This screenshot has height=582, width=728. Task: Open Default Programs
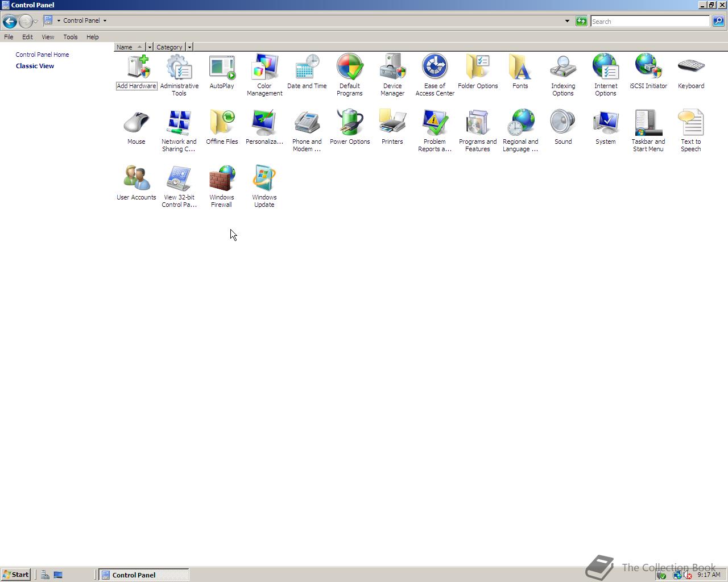point(350,76)
